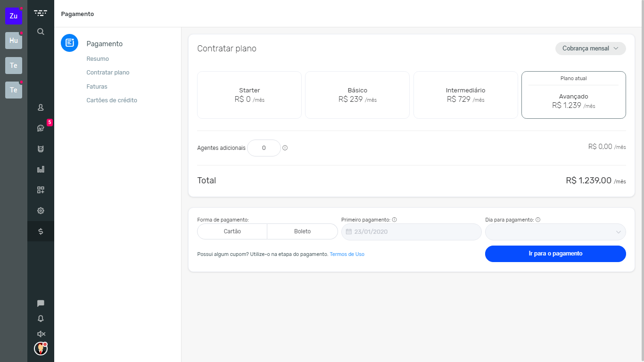Open the notifications bell icon

click(x=41, y=319)
